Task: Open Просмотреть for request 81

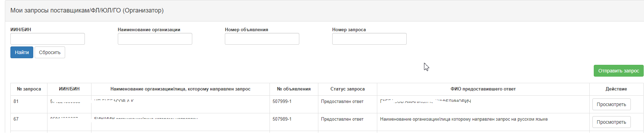Action: (611, 104)
